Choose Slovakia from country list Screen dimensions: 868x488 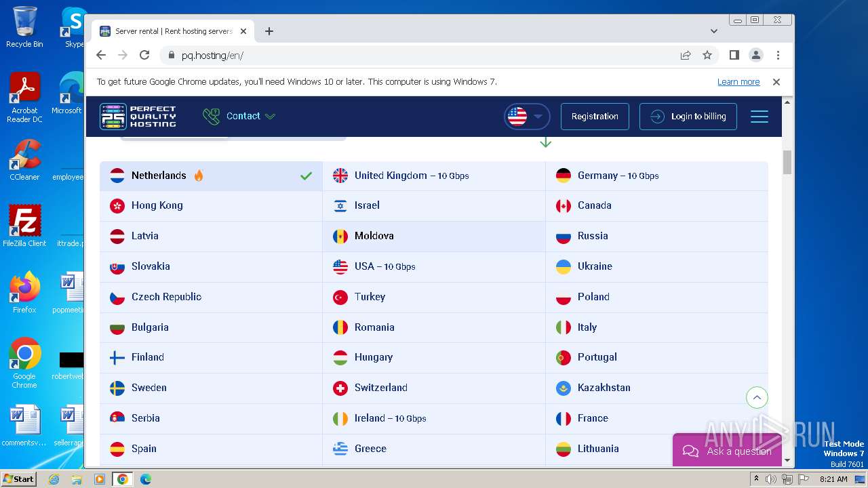point(211,266)
